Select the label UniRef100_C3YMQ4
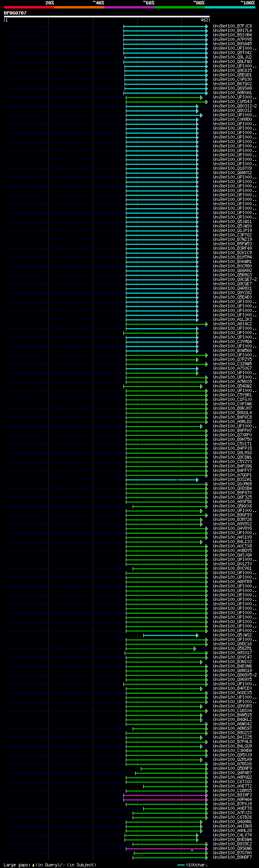259x868 pixels. click(x=232, y=341)
